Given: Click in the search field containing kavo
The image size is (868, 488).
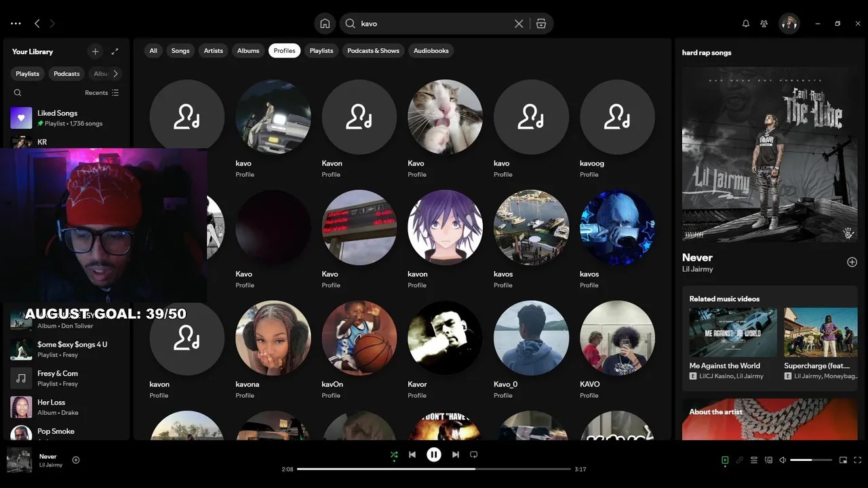Looking at the screenshot, I should tap(434, 24).
